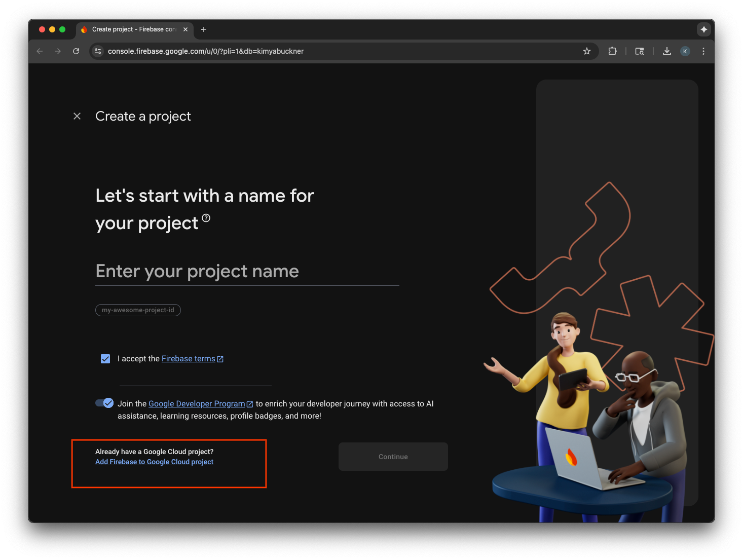Open a new browser tab
This screenshot has width=743, height=560.
pos(204,29)
